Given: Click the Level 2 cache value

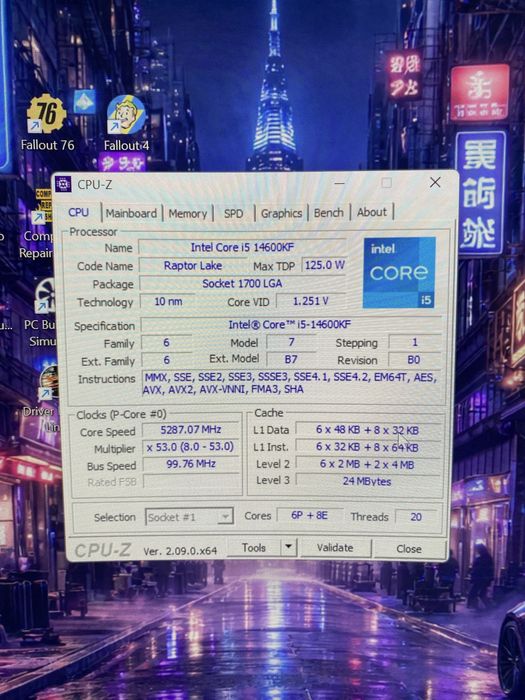Looking at the screenshot, I should click(x=368, y=464).
